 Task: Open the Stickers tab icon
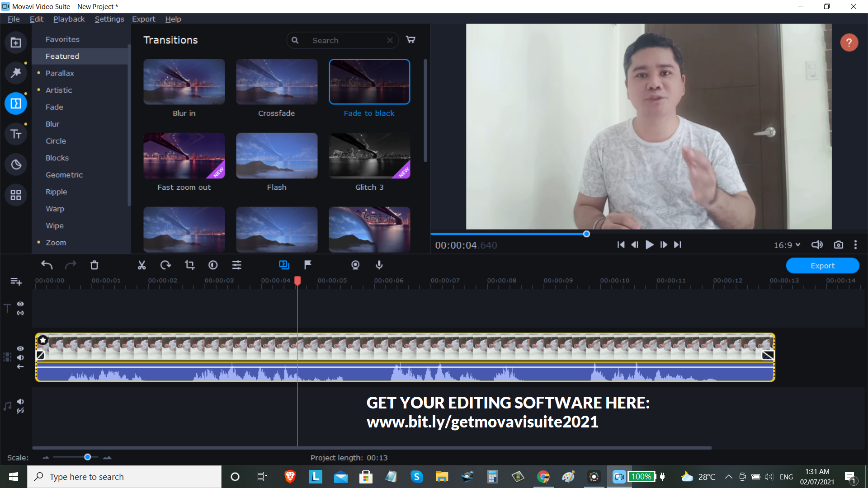[16, 164]
